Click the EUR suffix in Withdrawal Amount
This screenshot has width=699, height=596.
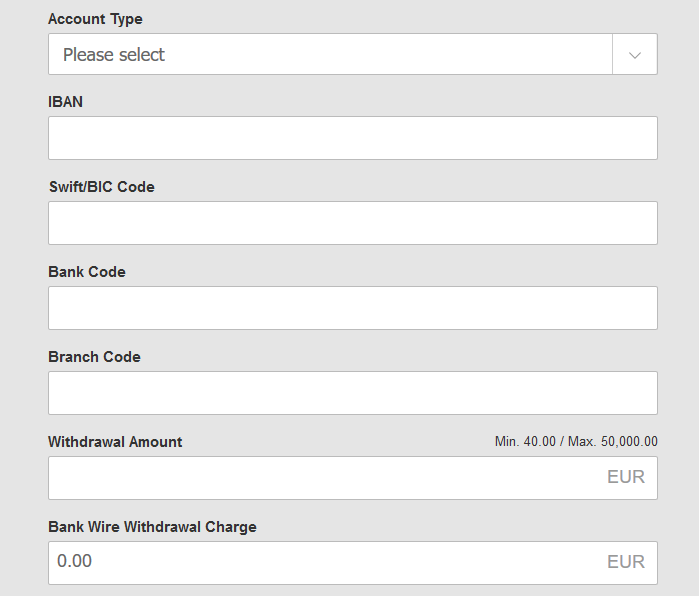coord(626,478)
